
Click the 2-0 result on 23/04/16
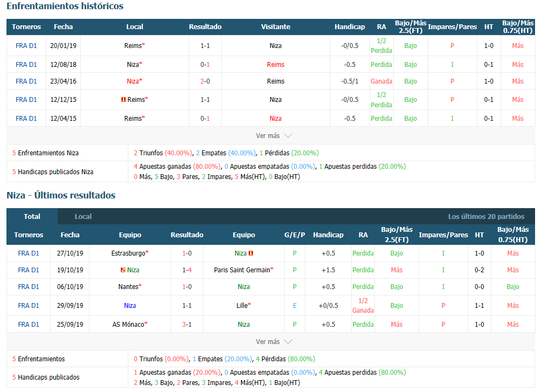coord(206,81)
